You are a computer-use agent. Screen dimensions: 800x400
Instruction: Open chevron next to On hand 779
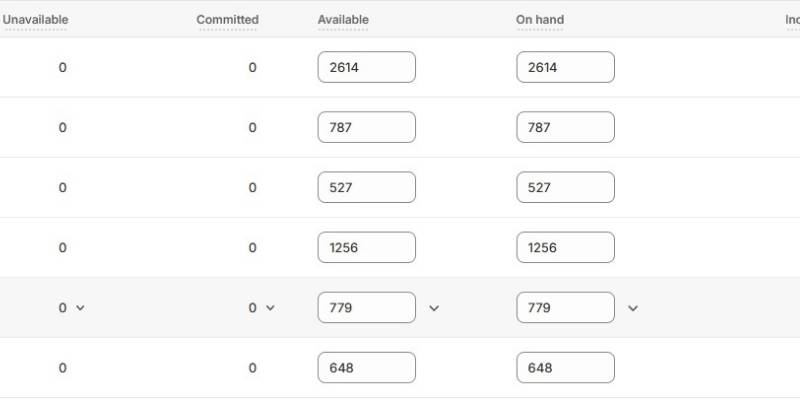(633, 308)
